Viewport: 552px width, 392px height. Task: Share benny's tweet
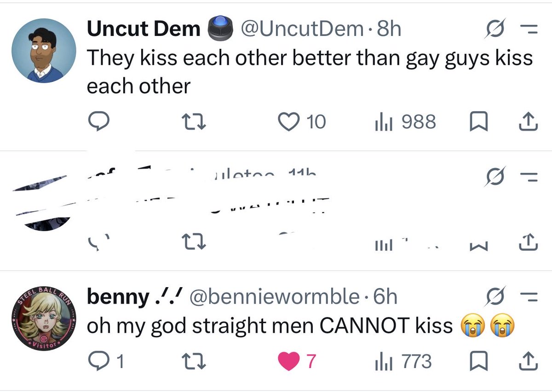(x=529, y=362)
